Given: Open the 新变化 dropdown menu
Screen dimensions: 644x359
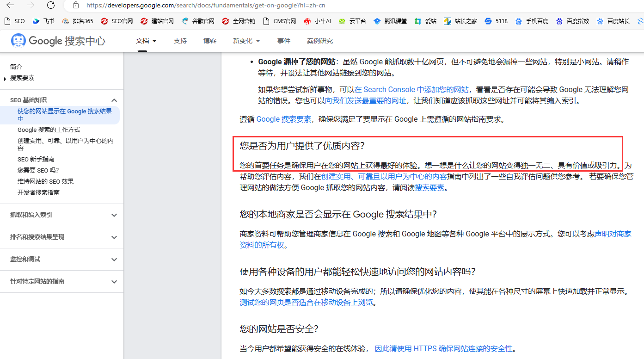Looking at the screenshot, I should 246,41.
